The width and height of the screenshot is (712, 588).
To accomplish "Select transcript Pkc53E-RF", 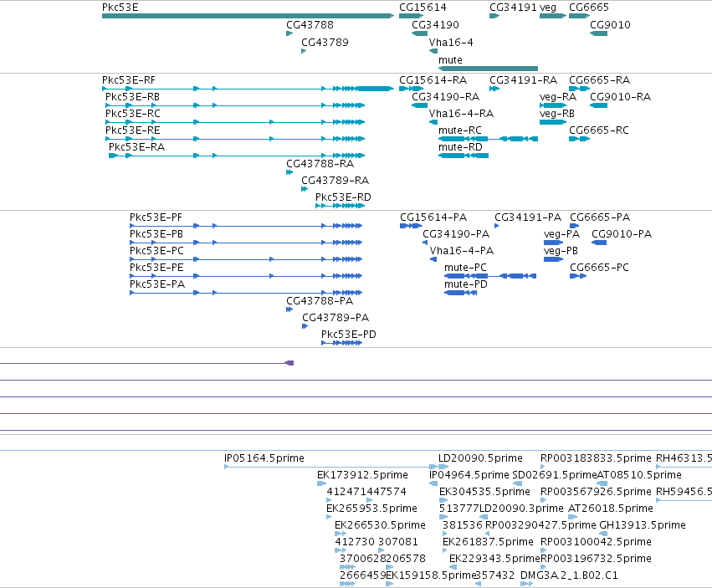I will click(129, 80).
